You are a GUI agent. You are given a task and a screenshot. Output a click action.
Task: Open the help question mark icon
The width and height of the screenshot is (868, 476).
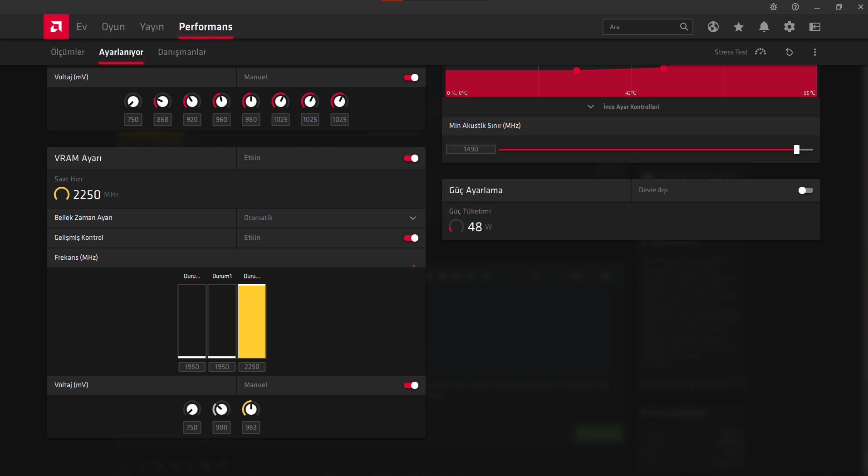[795, 7]
